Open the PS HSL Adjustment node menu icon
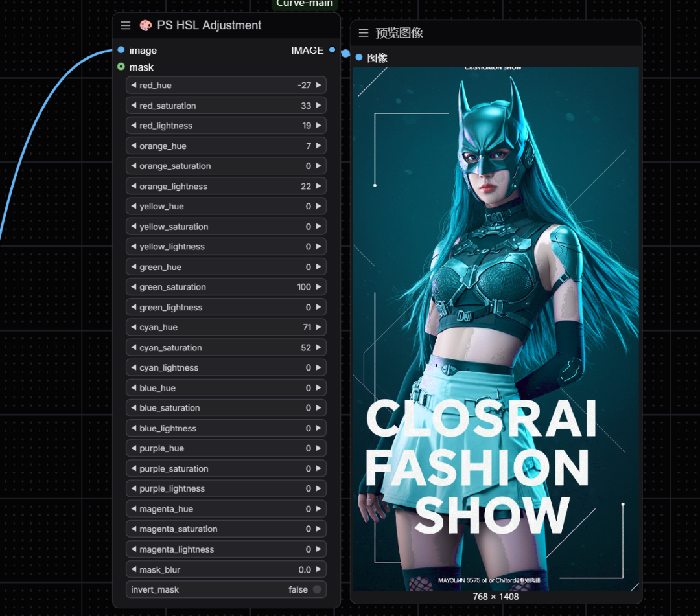 point(126,25)
